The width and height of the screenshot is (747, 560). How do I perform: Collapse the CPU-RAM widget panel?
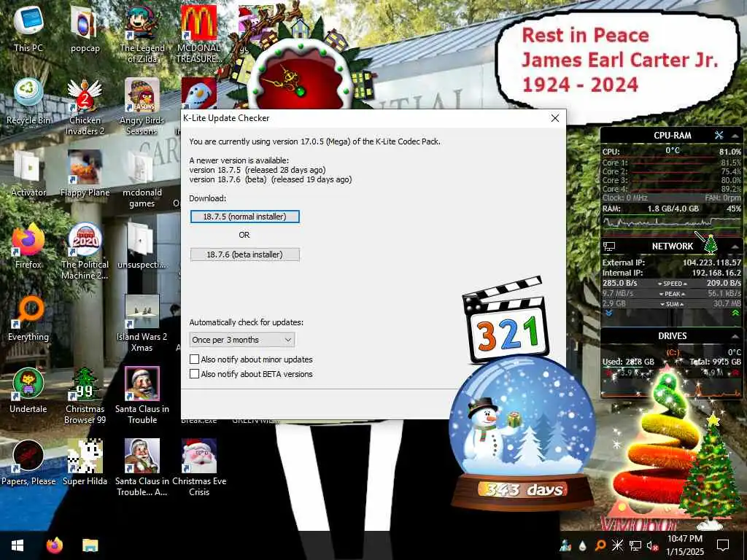click(x=735, y=136)
